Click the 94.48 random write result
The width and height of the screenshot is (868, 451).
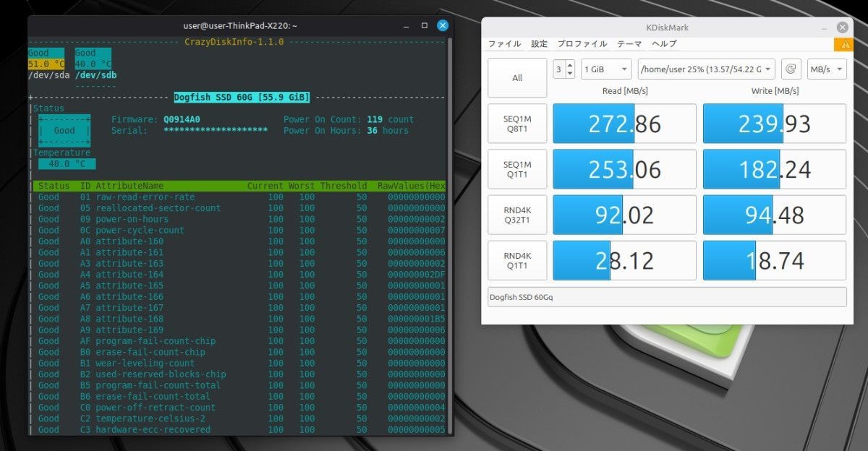pyautogui.click(x=775, y=215)
